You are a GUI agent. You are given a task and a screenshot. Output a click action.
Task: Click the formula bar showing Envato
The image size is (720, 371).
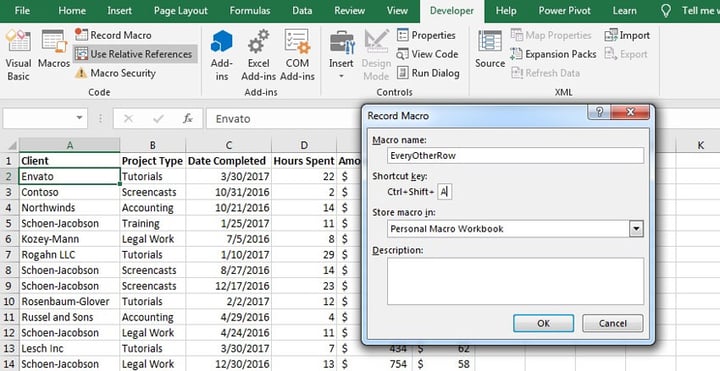(x=283, y=119)
